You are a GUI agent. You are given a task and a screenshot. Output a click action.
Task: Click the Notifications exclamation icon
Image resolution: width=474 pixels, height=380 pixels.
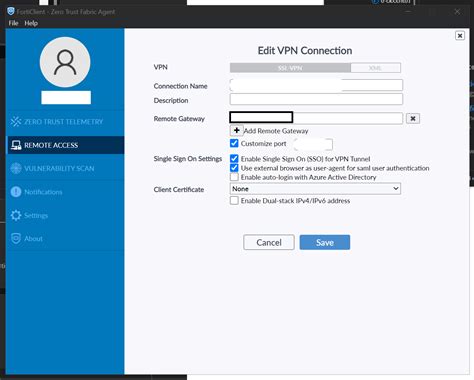point(16,192)
